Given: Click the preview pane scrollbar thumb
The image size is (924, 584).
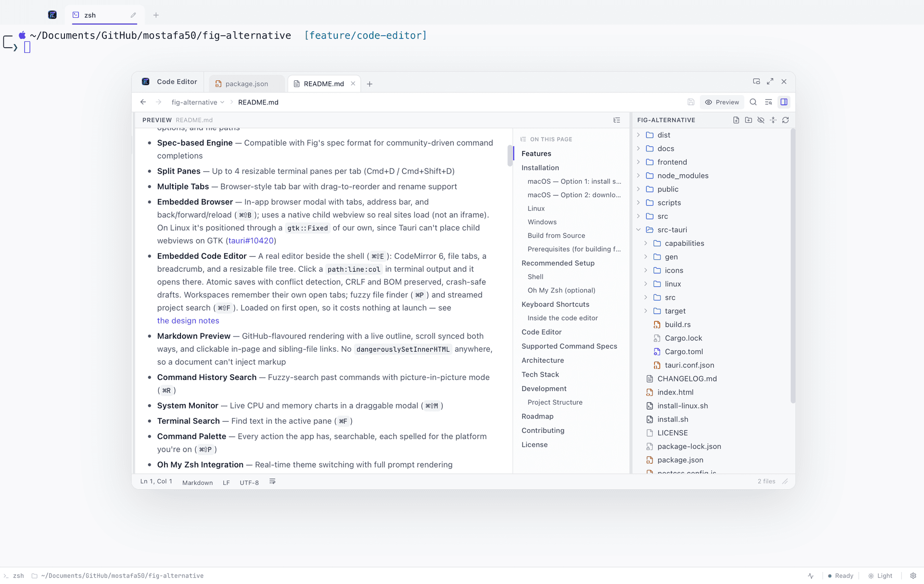Looking at the screenshot, I should [510, 155].
